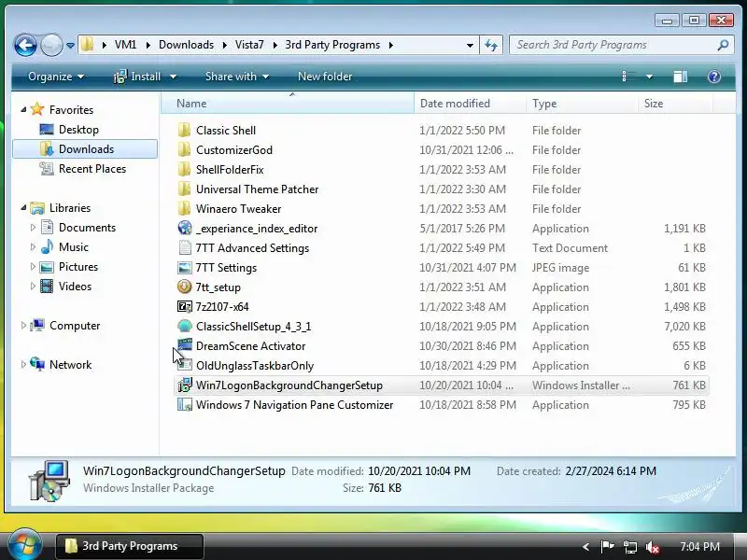The width and height of the screenshot is (747, 560).
Task: Select the Universal Theme Patcher folder icon
Action: (184, 189)
